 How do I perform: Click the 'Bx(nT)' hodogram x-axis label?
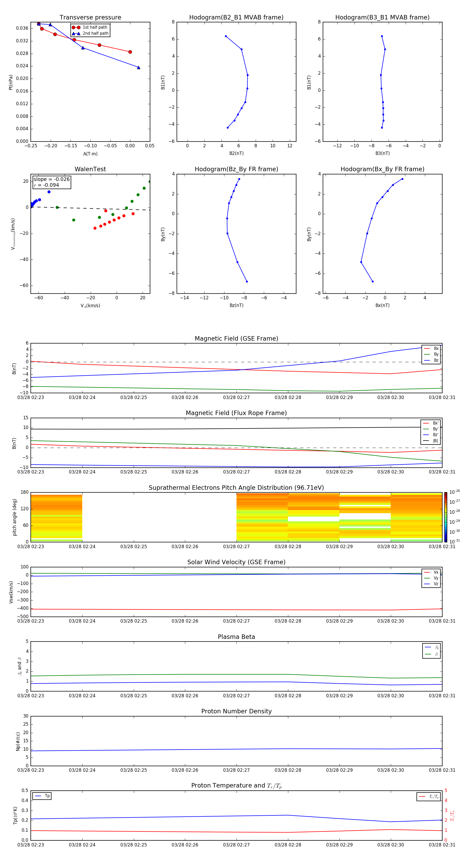[x=382, y=305]
